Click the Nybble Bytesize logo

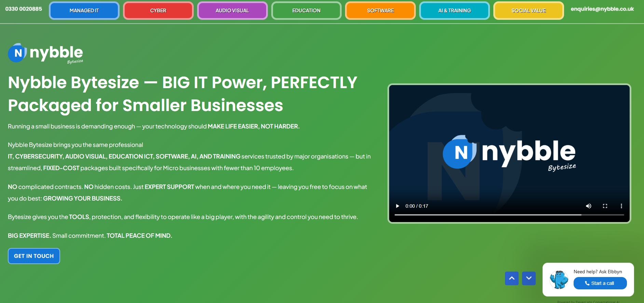(45, 53)
